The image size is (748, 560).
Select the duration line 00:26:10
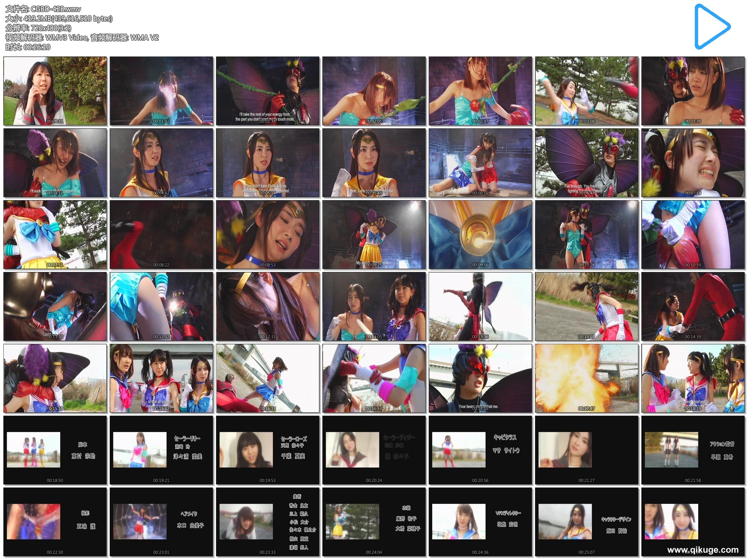coord(28,47)
